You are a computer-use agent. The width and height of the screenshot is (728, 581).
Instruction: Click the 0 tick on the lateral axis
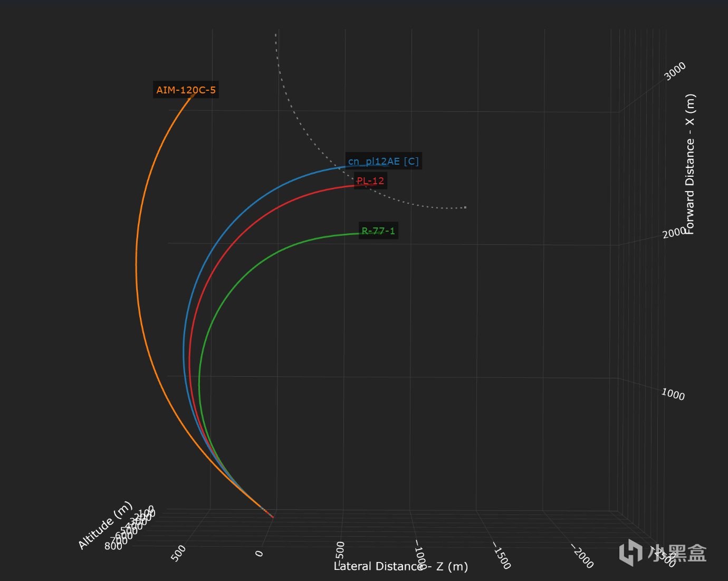click(259, 553)
